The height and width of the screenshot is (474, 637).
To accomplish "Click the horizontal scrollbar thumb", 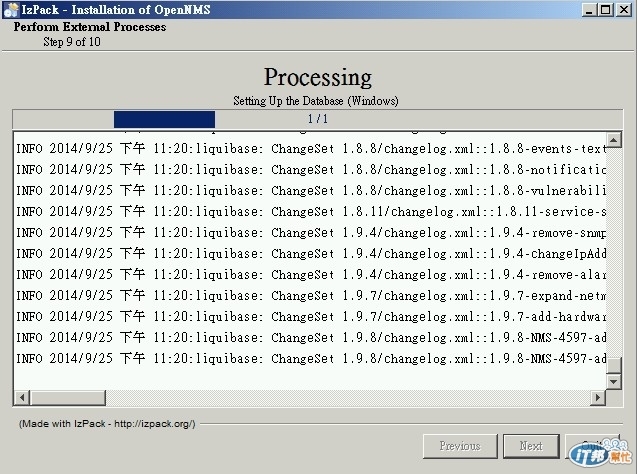I will [68, 398].
